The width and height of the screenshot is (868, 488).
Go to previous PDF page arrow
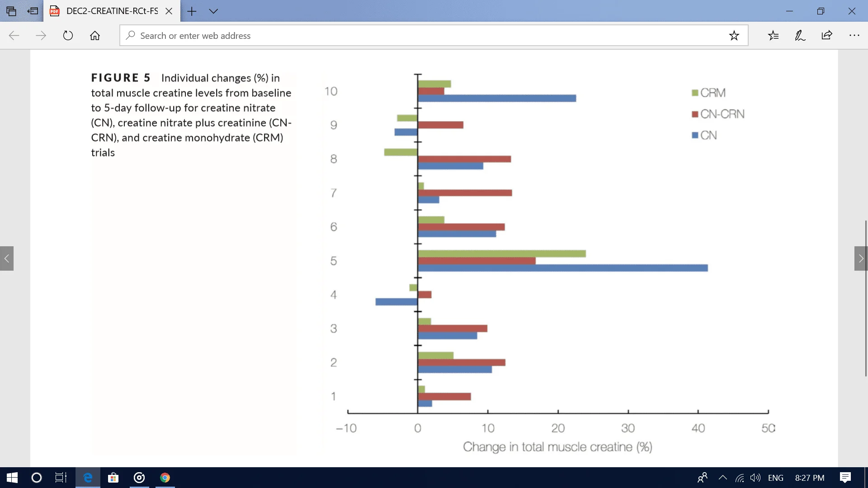coord(7,258)
